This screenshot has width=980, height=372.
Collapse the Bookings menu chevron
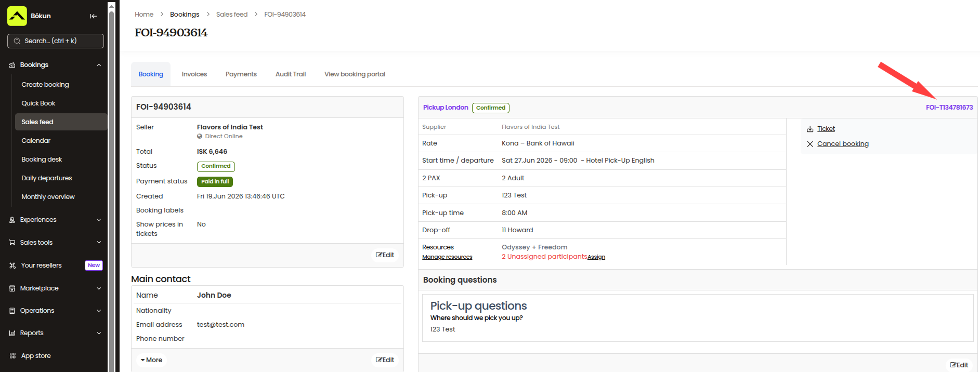pyautogui.click(x=99, y=65)
